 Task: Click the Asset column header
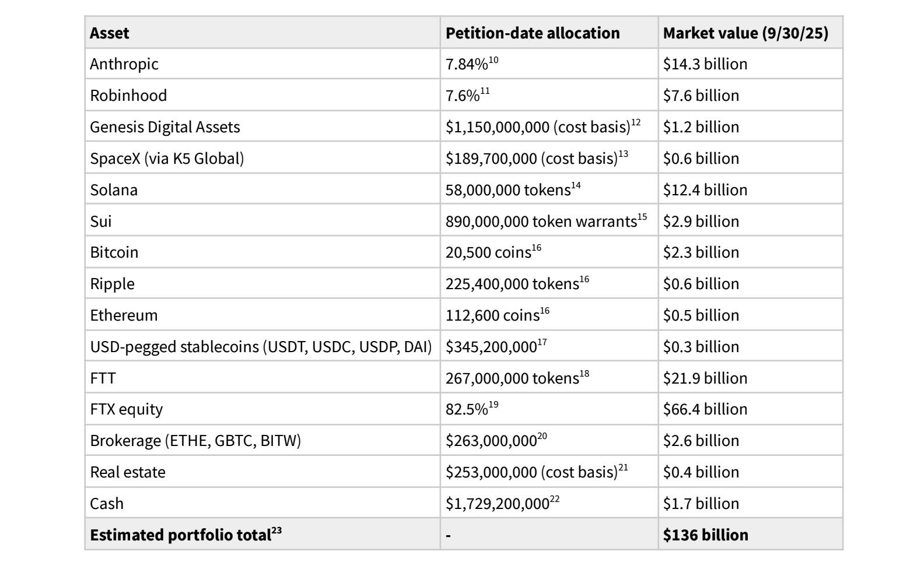click(110, 33)
